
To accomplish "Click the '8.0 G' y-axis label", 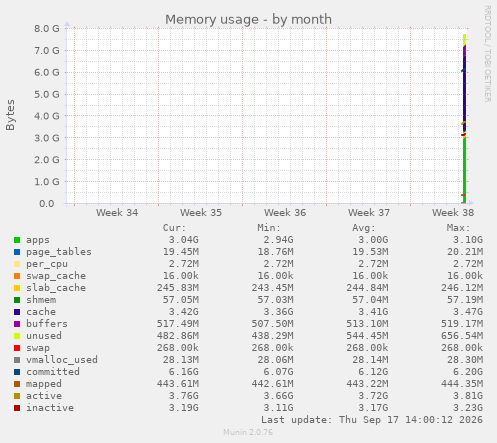I will point(47,29).
